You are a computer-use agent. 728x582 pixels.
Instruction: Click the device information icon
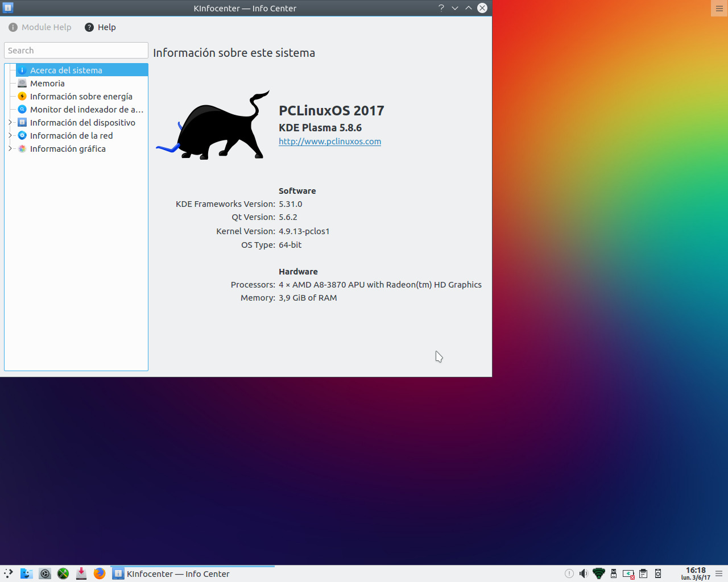coord(22,123)
